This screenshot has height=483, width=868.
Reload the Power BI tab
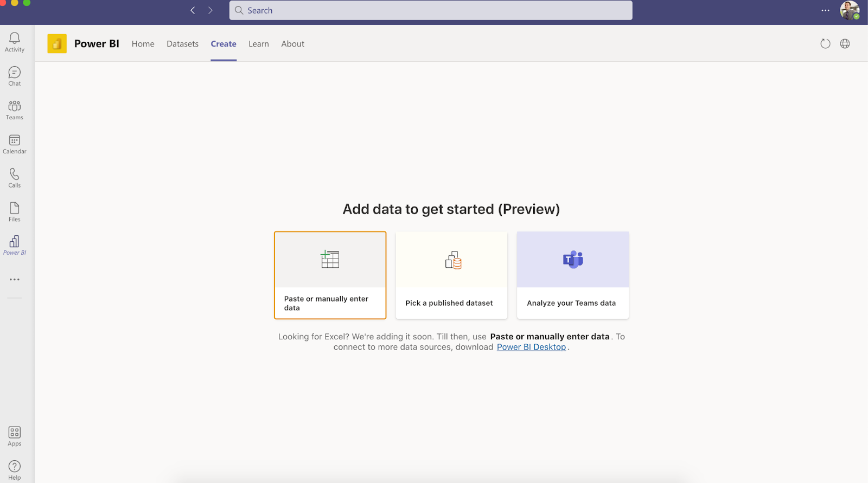click(825, 44)
